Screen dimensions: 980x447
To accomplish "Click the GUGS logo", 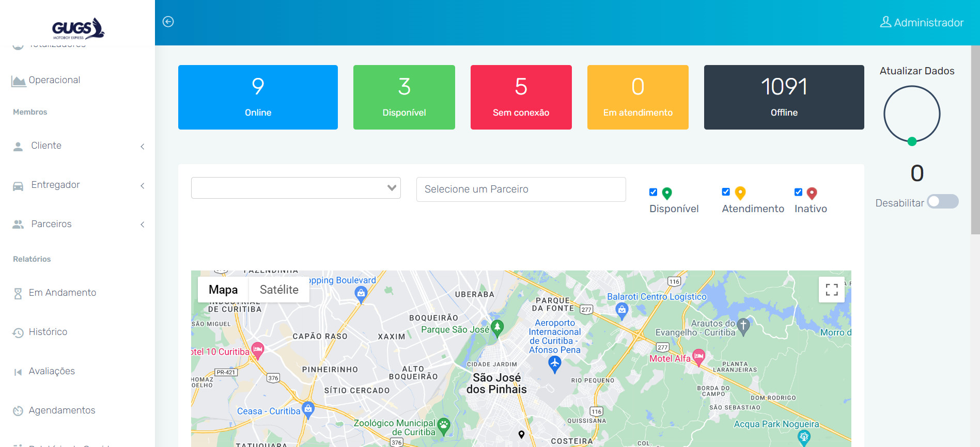I will click(x=78, y=28).
